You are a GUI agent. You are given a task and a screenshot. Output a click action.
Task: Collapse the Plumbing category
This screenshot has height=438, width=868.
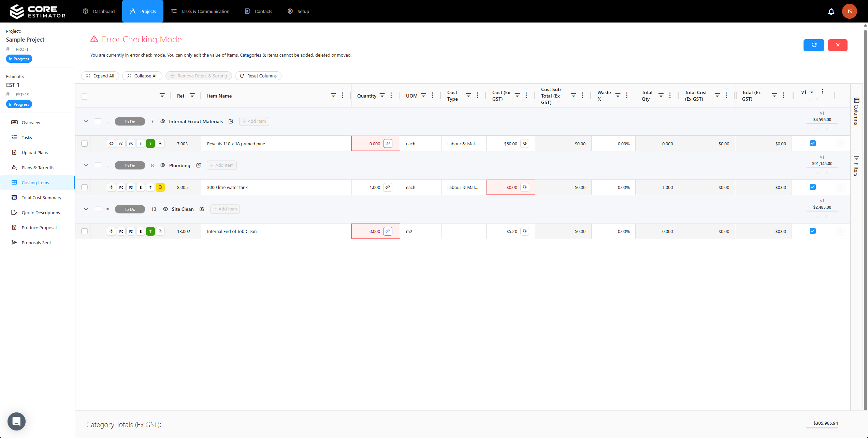86,165
